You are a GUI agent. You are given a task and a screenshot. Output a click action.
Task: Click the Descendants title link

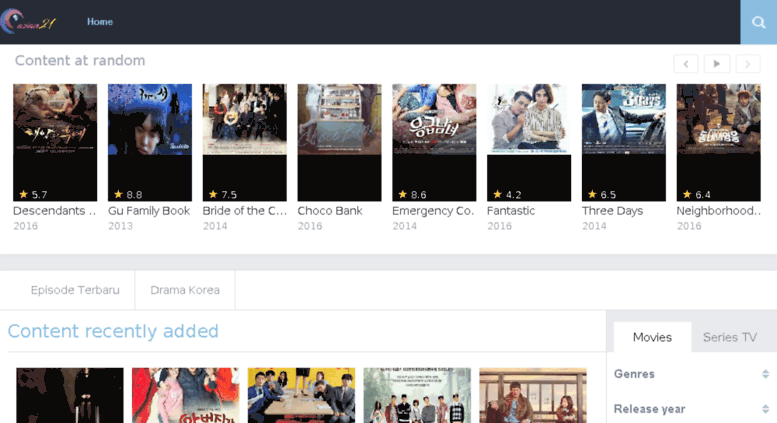click(55, 211)
